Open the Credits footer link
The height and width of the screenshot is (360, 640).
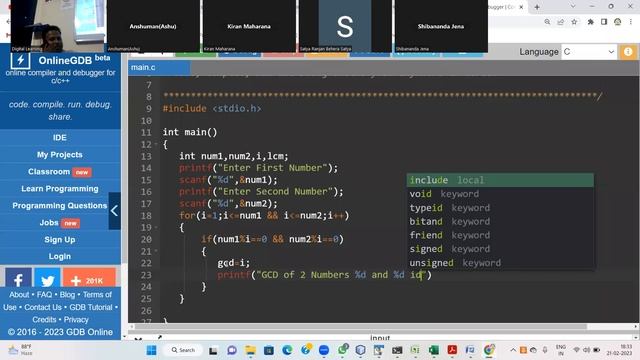(44, 320)
